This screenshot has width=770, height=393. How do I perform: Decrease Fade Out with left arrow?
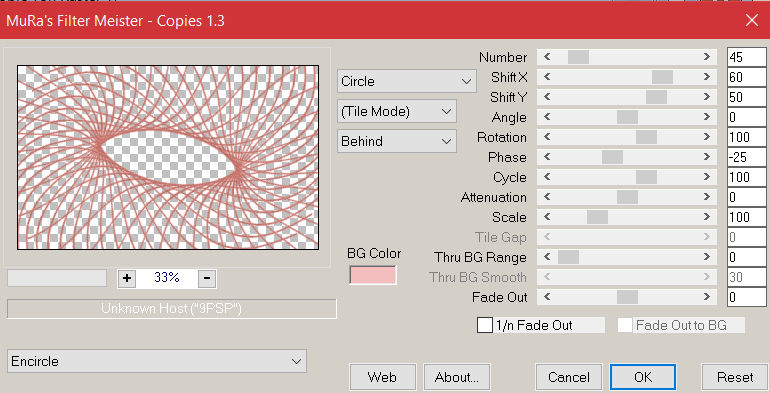(547, 297)
